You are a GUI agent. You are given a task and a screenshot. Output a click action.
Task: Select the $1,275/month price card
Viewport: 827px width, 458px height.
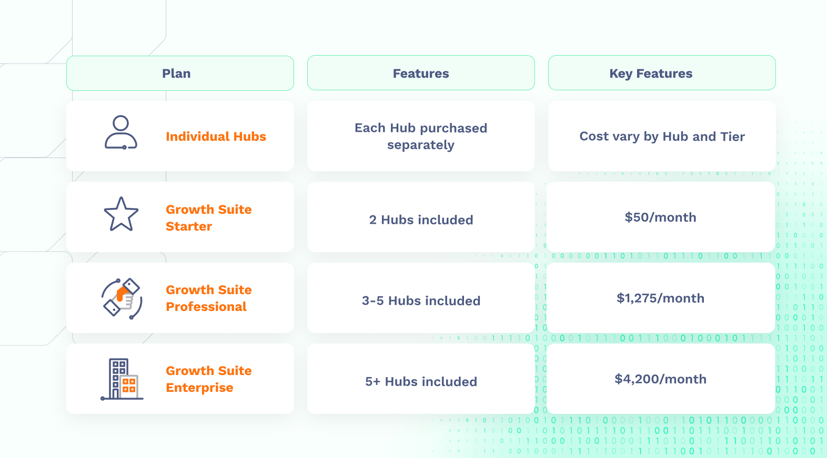(661, 298)
